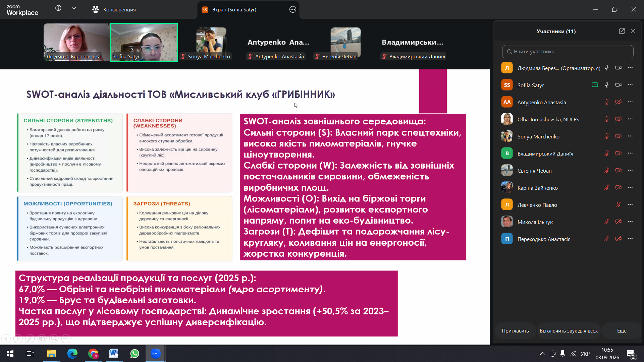
Task: Toggle Людмила Березовська's video camera
Action: (x=619, y=68)
